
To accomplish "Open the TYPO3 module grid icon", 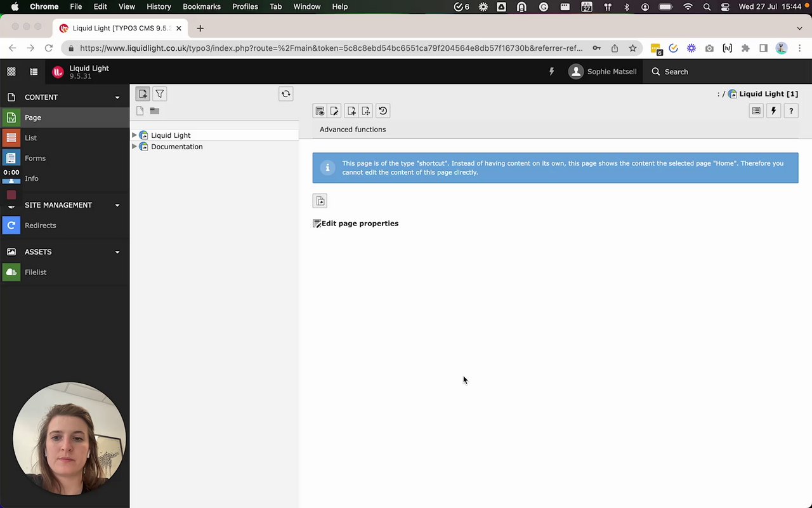I will pos(11,72).
